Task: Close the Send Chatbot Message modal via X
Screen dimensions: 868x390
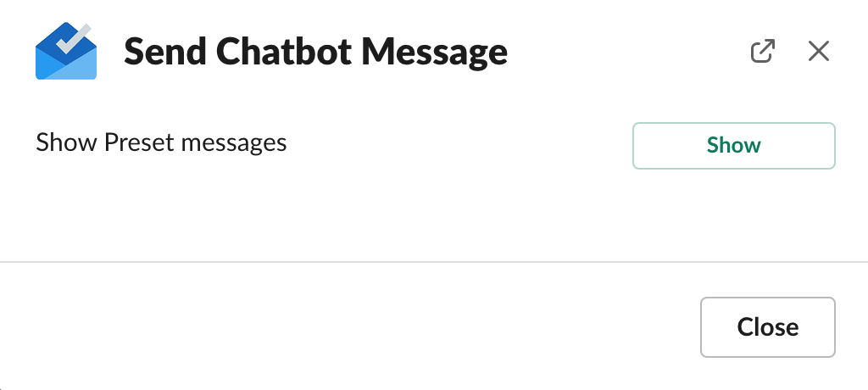Action: 818,51
